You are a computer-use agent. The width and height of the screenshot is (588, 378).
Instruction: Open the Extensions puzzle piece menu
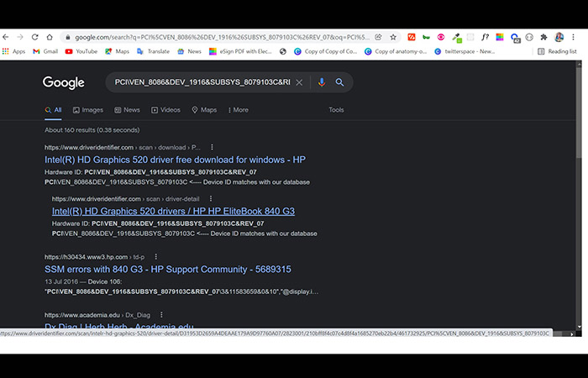pyautogui.click(x=543, y=37)
